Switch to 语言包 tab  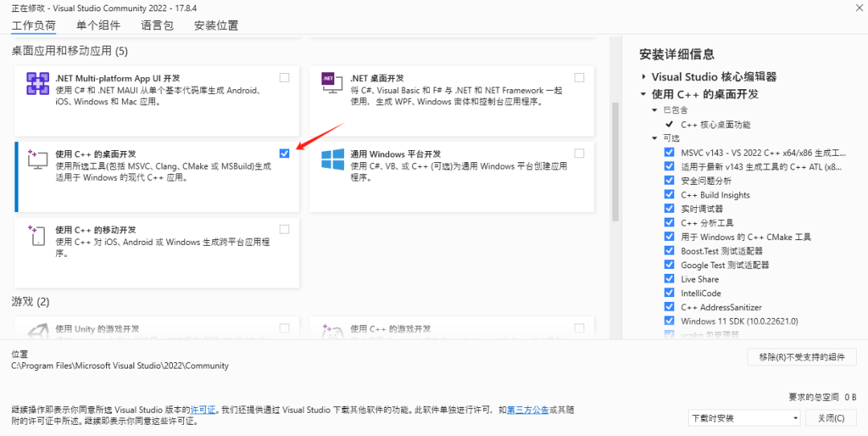158,26
